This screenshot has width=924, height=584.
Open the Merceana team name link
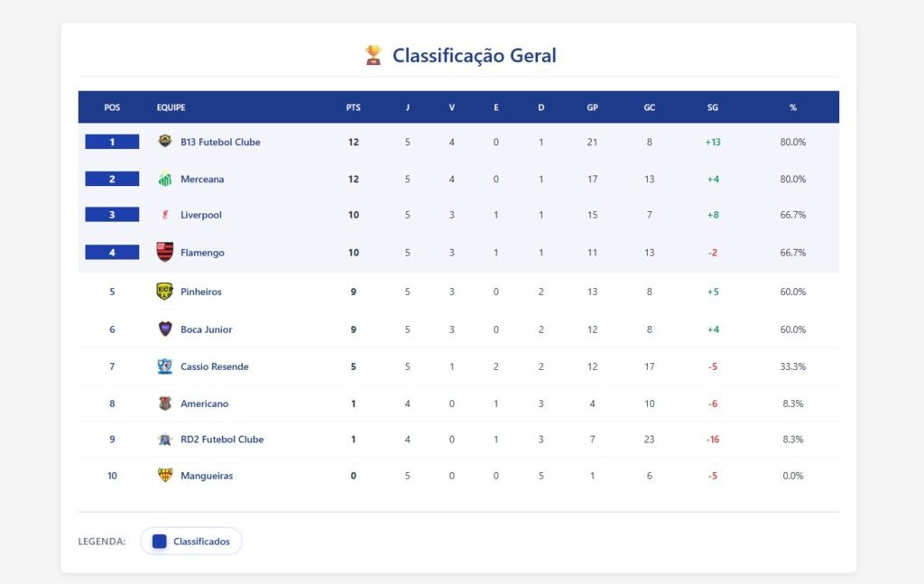[202, 179]
